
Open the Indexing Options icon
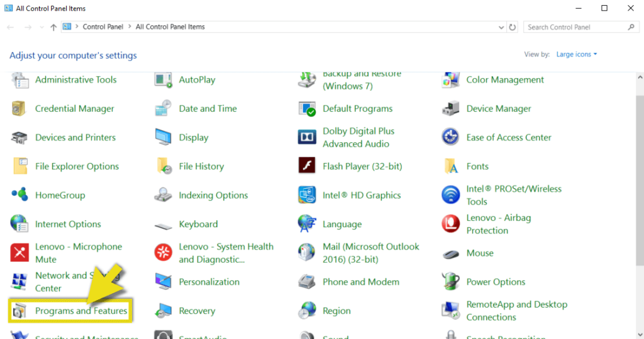[x=163, y=195]
